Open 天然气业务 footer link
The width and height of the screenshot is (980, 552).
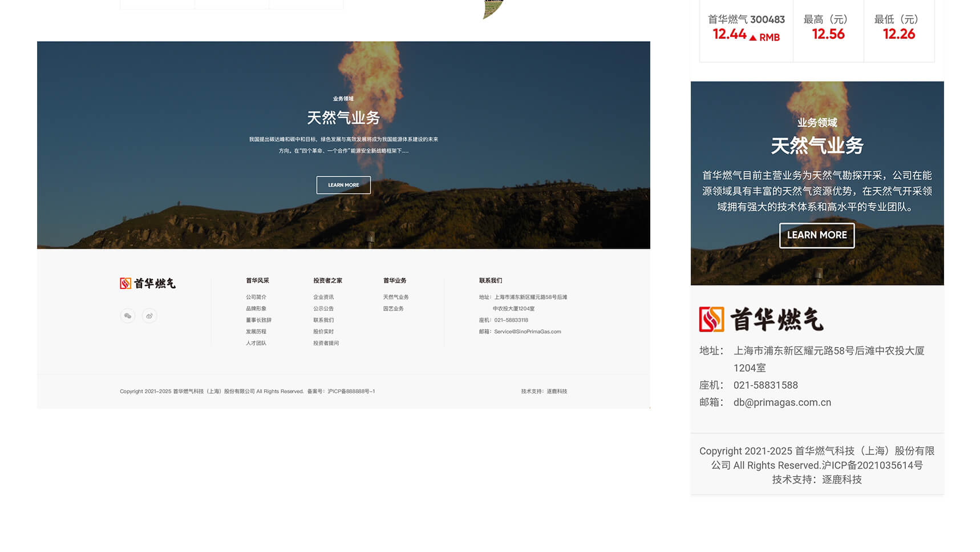coord(396,297)
